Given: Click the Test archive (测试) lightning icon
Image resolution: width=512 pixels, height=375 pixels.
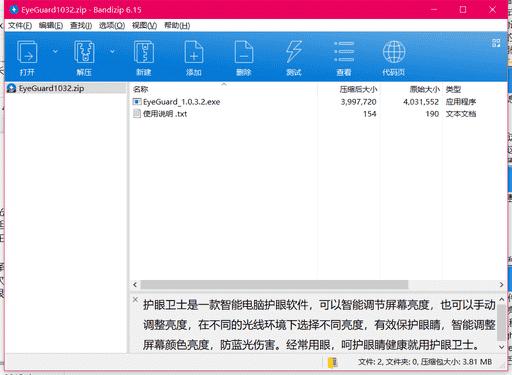Looking at the screenshot, I should point(294,52).
